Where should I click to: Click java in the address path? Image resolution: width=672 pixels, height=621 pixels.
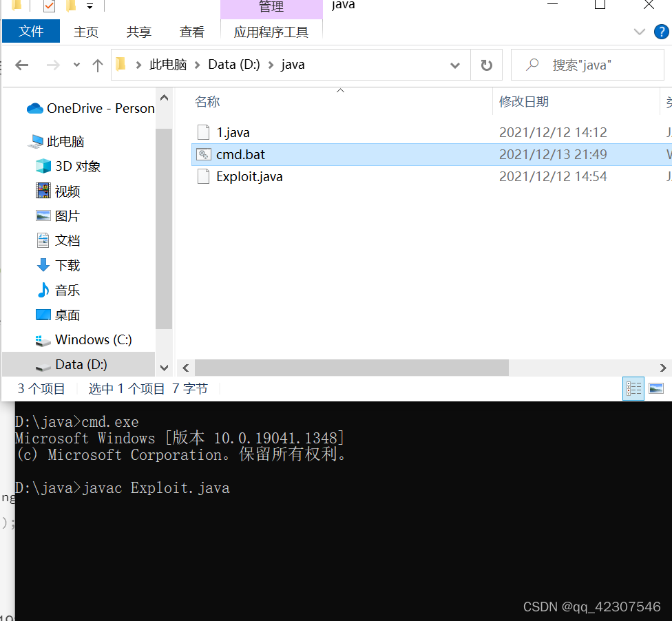(x=293, y=64)
